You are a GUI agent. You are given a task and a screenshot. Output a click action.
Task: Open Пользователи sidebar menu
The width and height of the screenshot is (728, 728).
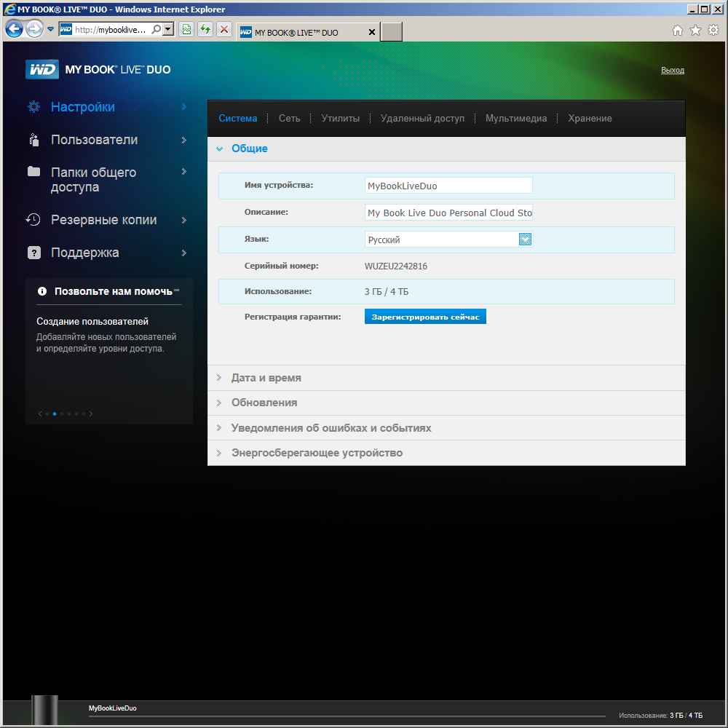click(94, 140)
